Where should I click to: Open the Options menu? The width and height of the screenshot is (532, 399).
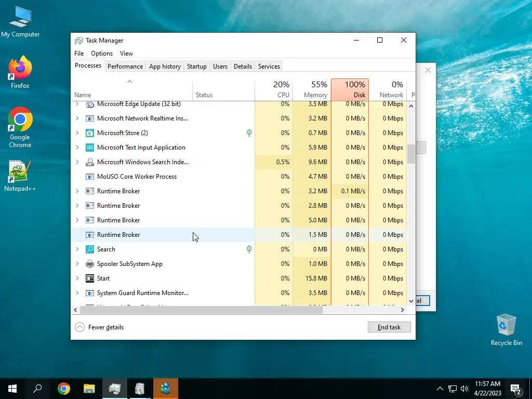[102, 54]
